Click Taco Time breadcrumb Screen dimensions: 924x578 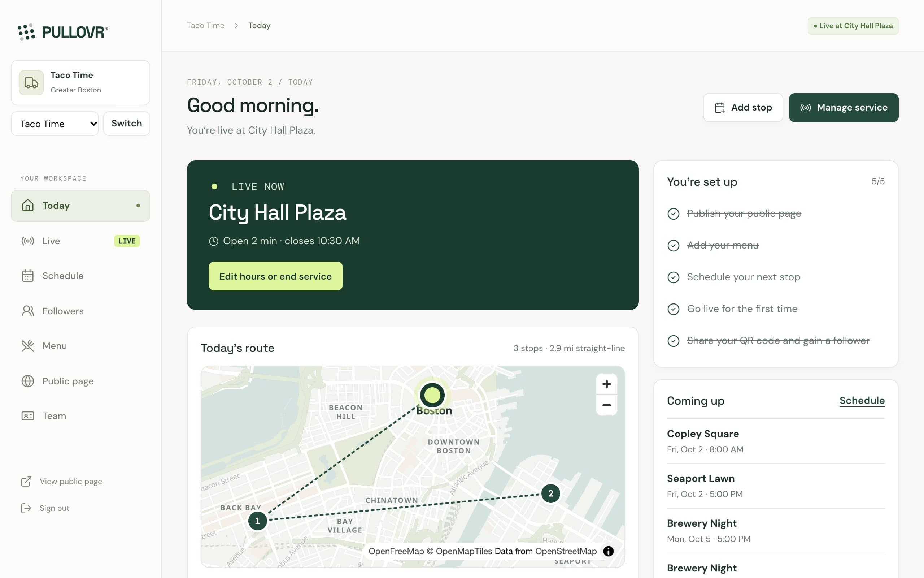(x=205, y=26)
